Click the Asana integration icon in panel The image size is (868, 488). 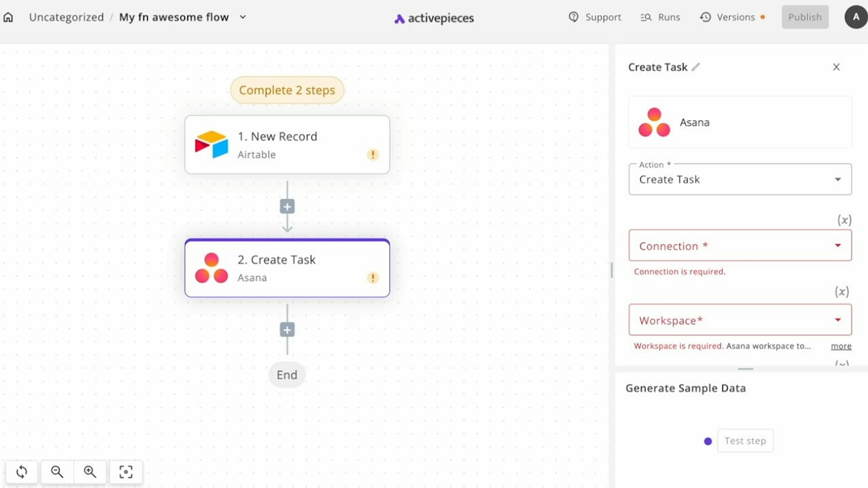[x=654, y=122]
